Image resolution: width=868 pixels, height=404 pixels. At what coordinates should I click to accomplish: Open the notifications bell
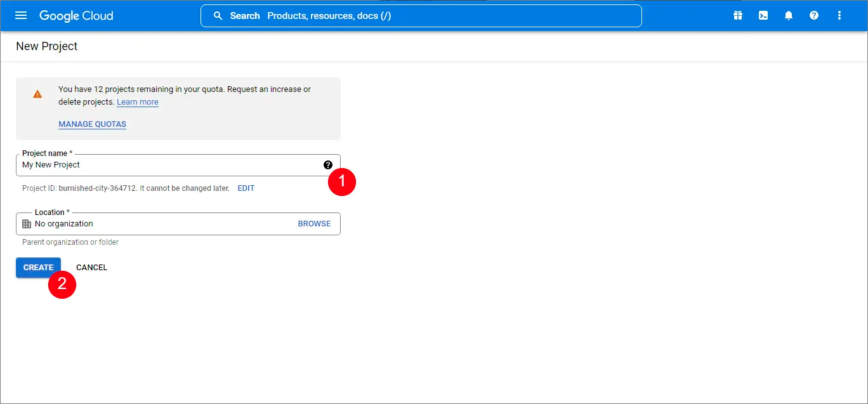[788, 15]
